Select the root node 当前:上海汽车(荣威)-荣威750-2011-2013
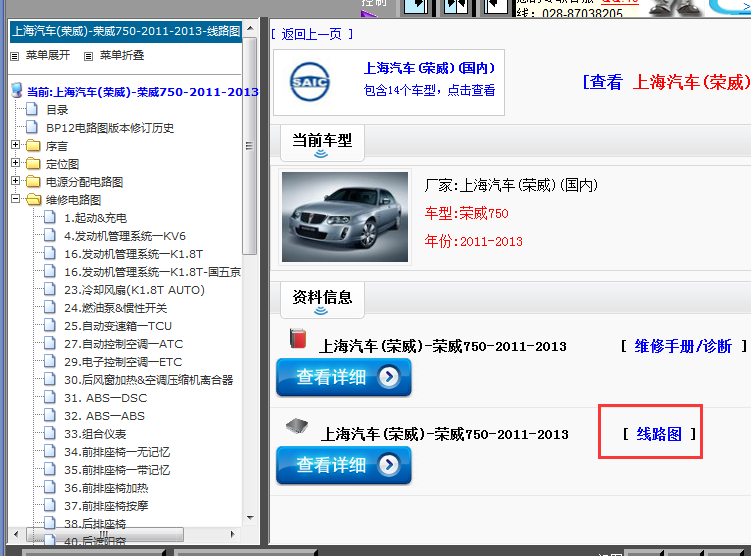 pos(143,91)
